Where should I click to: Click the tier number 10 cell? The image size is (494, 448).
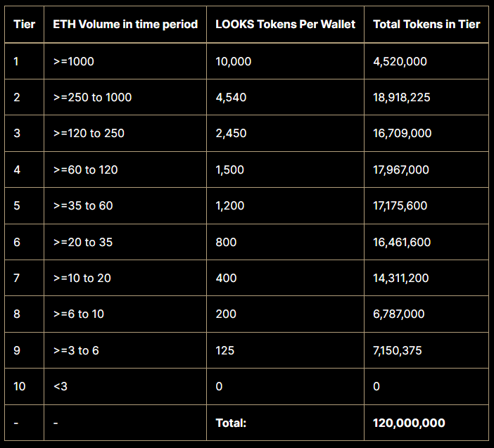point(20,386)
